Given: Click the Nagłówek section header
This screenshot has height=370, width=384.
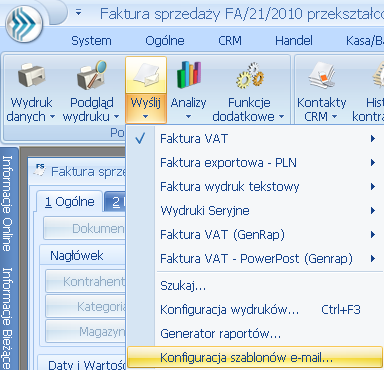Looking at the screenshot, I should 77,256.
